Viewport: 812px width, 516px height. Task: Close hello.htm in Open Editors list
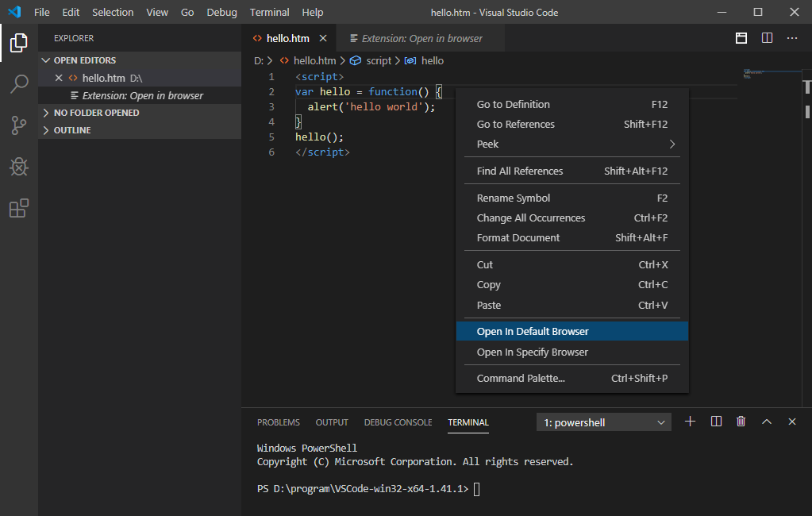click(x=58, y=78)
